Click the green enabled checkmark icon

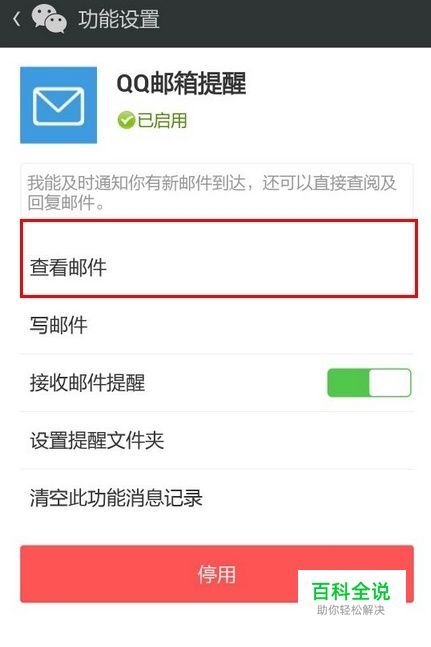click(x=126, y=120)
